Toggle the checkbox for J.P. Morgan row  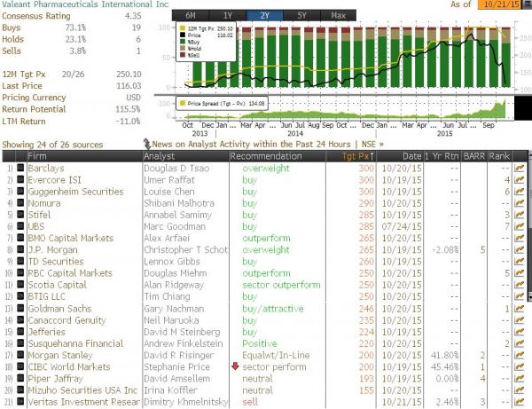[x=20, y=249]
